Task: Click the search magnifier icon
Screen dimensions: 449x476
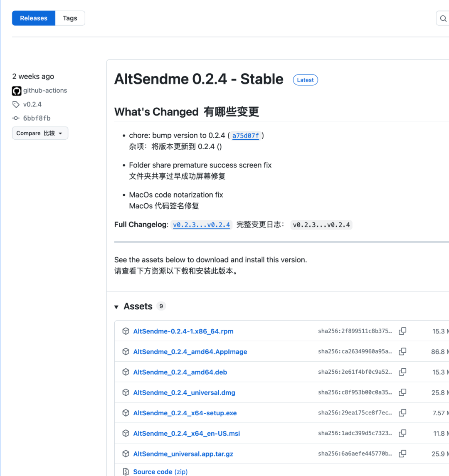Action: coord(443,18)
